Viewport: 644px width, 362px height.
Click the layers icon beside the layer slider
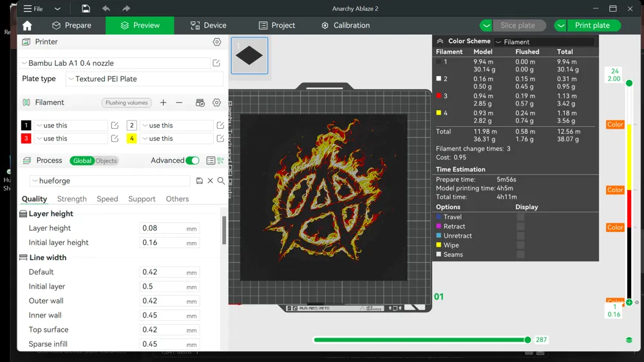tap(629, 340)
